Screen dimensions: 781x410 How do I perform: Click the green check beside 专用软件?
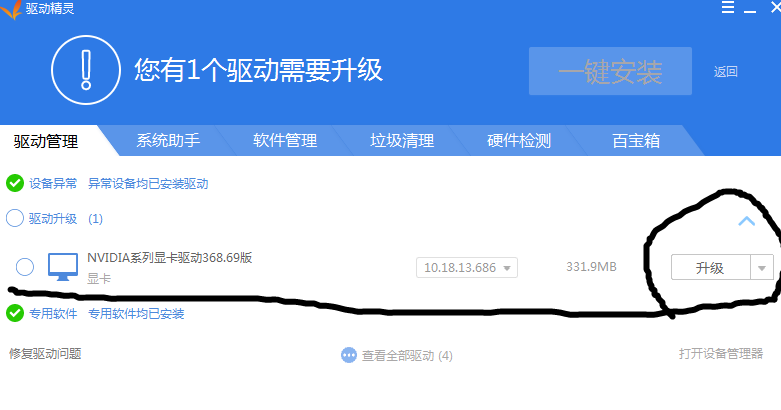[15, 313]
